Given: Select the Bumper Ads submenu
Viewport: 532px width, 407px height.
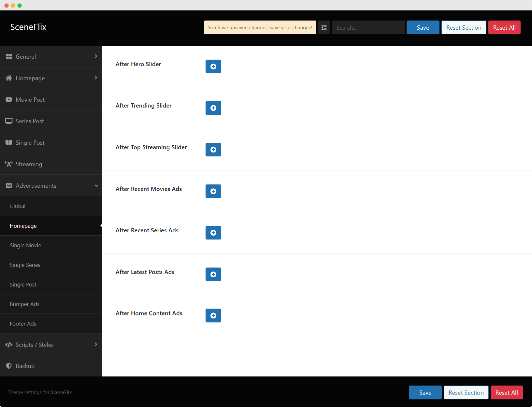Looking at the screenshot, I should (51, 304).
